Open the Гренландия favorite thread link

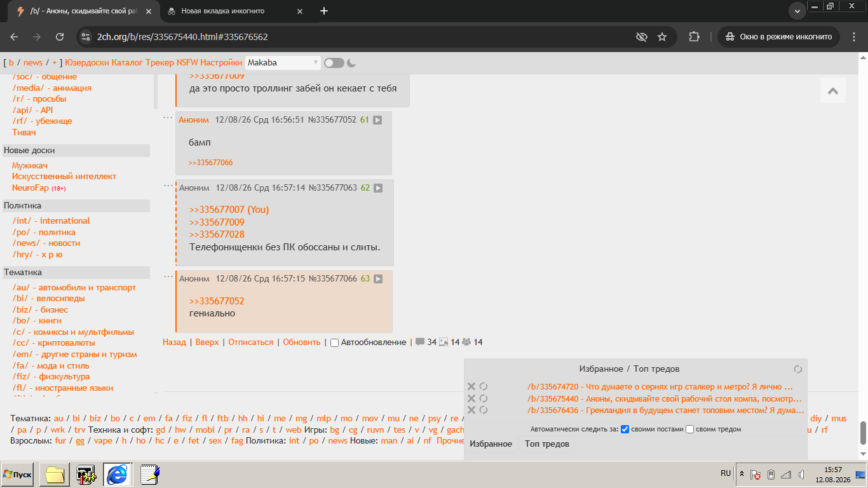point(666,410)
